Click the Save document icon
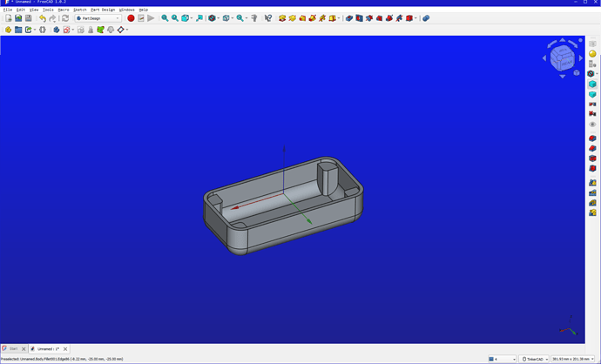The height and width of the screenshot is (364, 601). (x=28, y=18)
